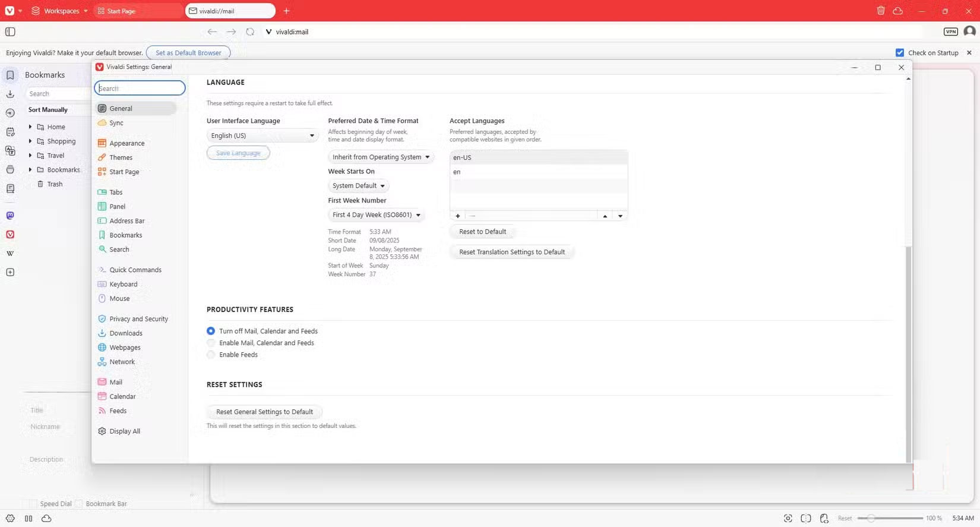Open the Mastodon web panel
The height and width of the screenshot is (527, 980).
coord(10,216)
